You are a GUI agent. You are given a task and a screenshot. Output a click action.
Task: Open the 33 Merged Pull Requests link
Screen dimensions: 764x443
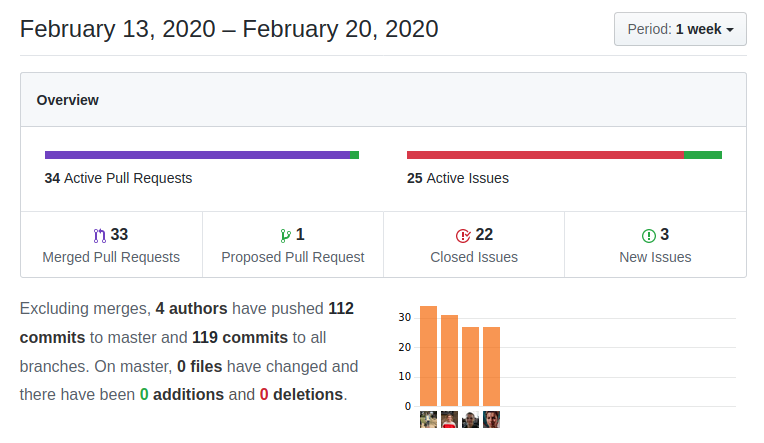pos(111,246)
